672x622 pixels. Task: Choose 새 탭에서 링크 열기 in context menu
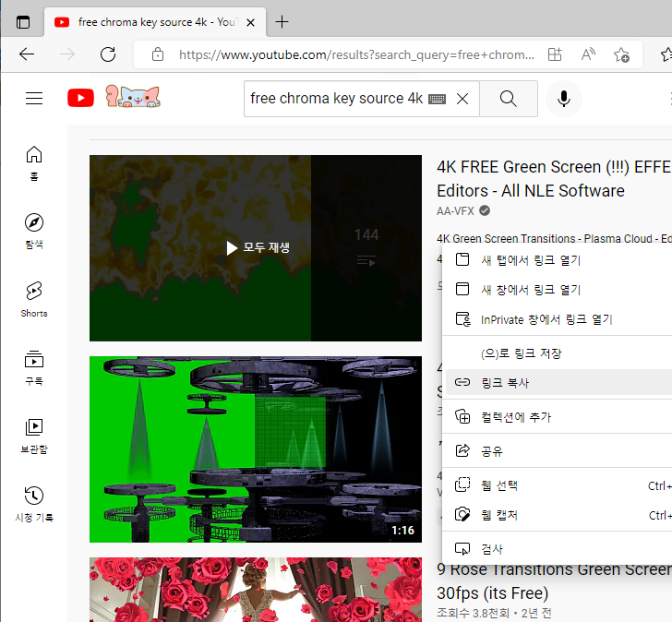pyautogui.click(x=558, y=260)
